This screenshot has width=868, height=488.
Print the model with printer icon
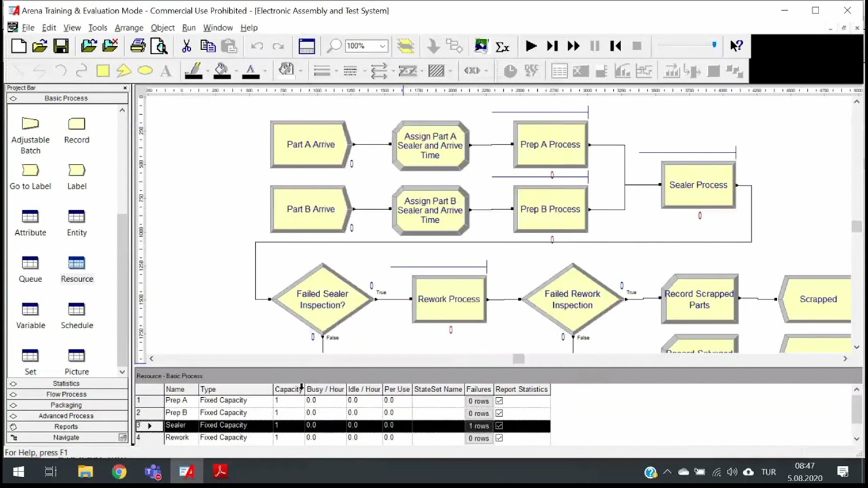coord(138,46)
